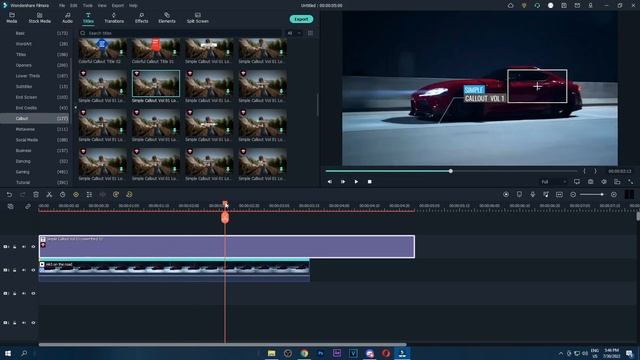
Task: Play the preview video
Action: click(x=356, y=182)
